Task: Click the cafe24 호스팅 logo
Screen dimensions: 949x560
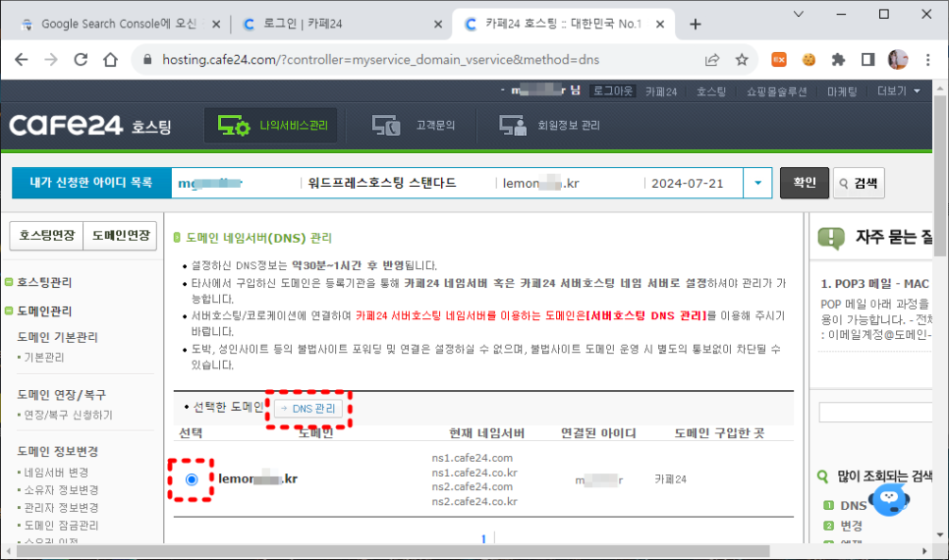Action: [x=90, y=126]
